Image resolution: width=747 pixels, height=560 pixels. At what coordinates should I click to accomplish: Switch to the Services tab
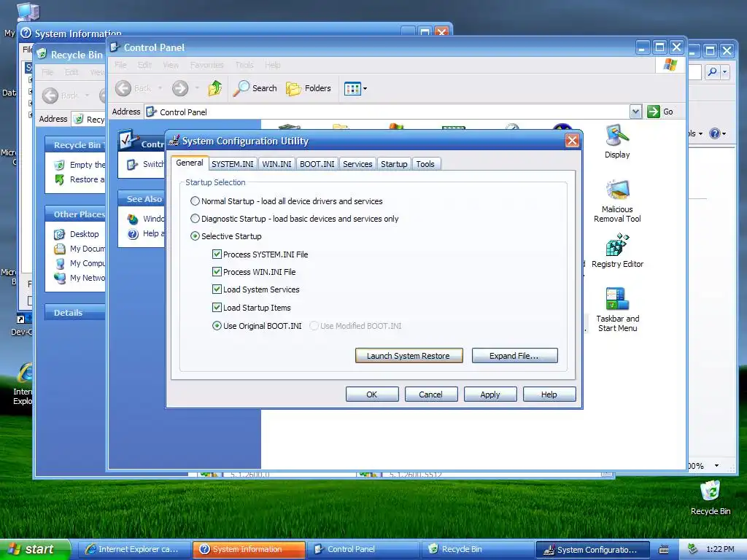tap(357, 164)
